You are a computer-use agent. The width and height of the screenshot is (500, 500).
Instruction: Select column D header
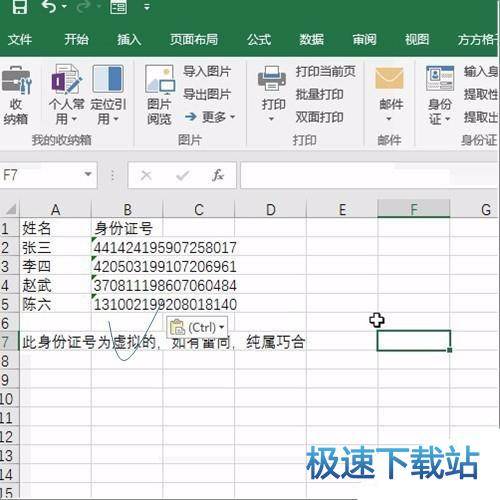(271, 210)
